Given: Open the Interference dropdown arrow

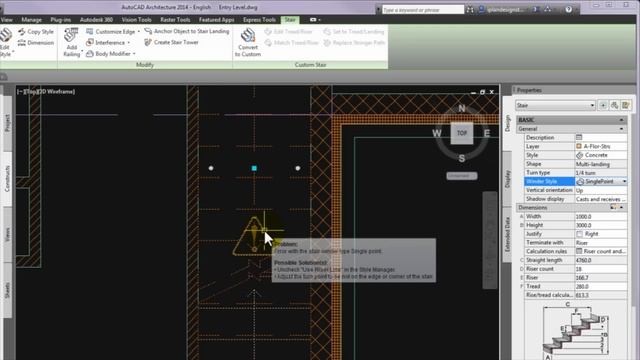Looking at the screenshot, I should pyautogui.click(x=129, y=42).
